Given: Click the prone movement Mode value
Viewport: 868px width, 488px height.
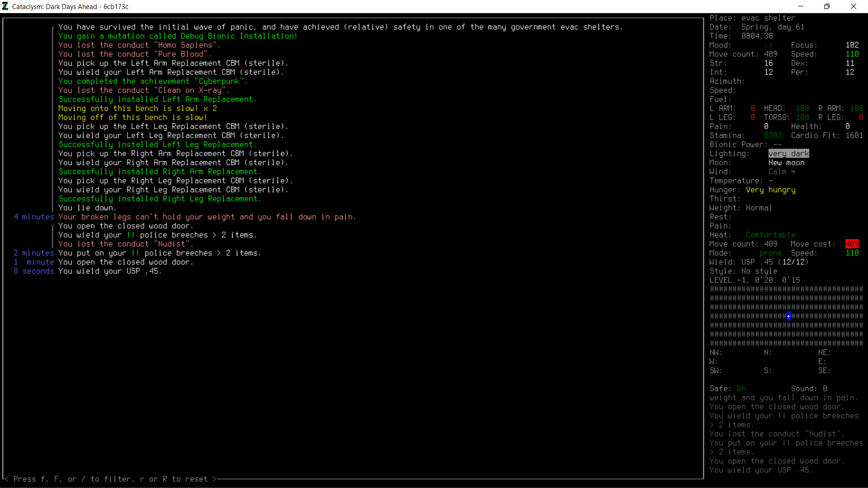Looking at the screenshot, I should [770, 253].
